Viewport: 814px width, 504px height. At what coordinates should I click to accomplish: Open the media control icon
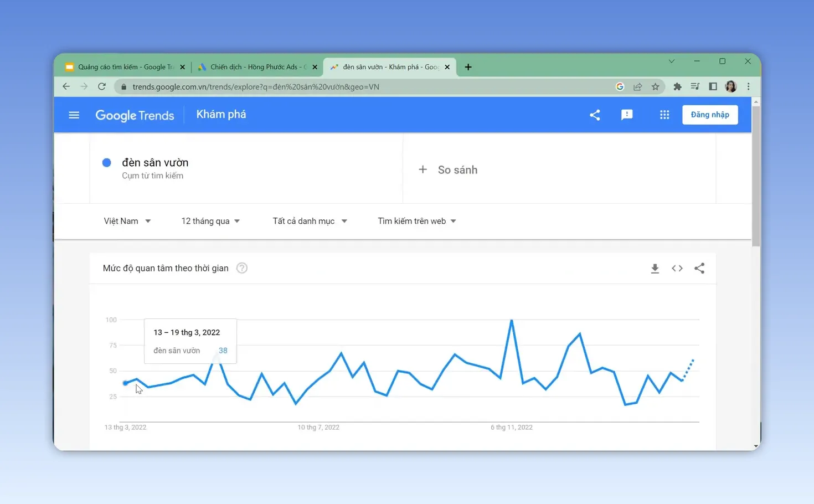click(695, 86)
